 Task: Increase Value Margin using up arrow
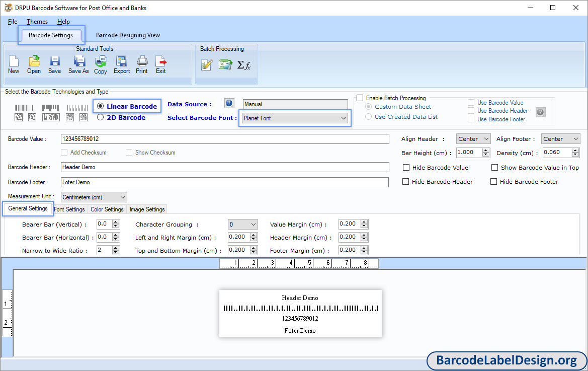[x=364, y=221]
